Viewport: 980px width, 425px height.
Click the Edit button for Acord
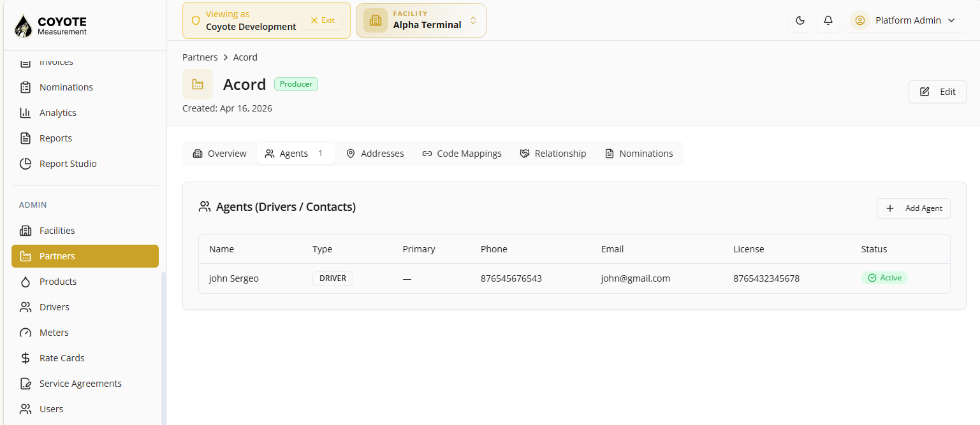pos(937,92)
